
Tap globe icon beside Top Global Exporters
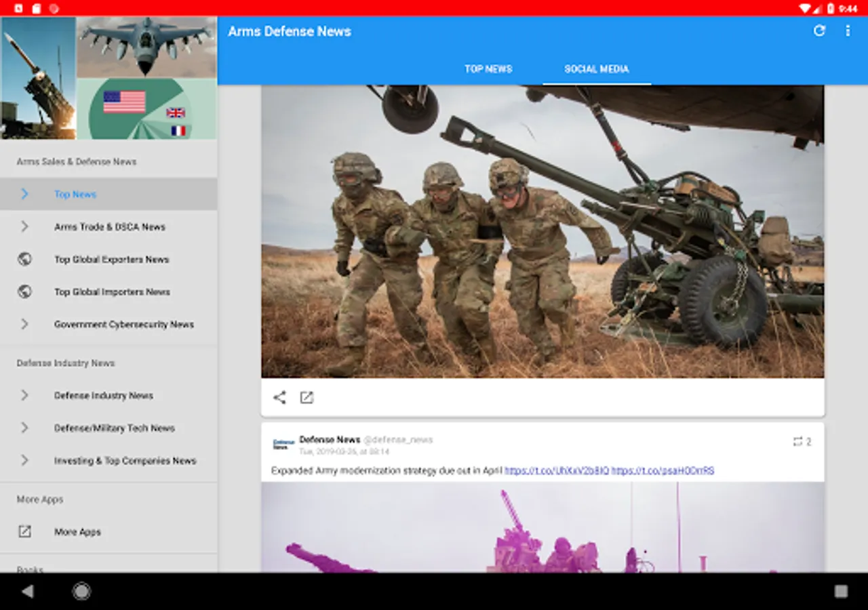[24, 259]
